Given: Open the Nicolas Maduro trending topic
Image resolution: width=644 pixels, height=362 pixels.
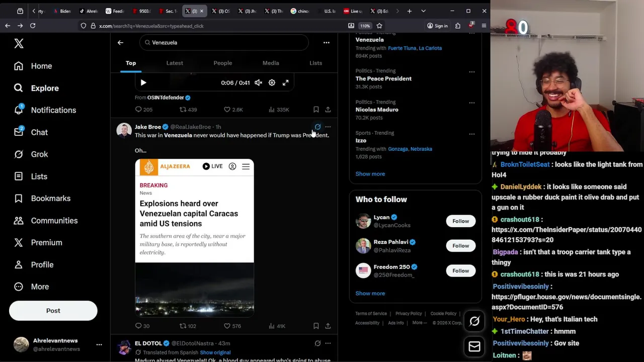Looking at the screenshot, I should click(x=377, y=110).
